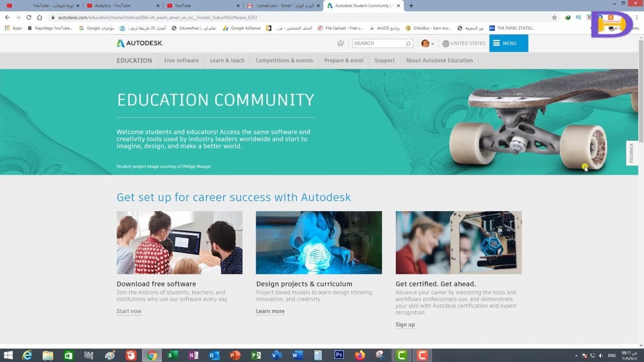Open Competitions & events menu

[284, 60]
